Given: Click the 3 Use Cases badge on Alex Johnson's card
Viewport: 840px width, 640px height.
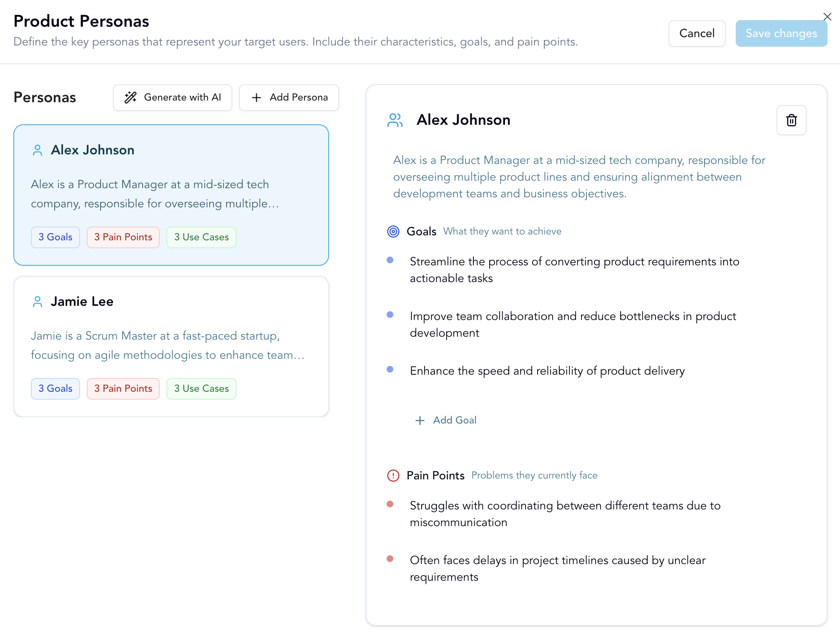Looking at the screenshot, I should coord(201,237).
